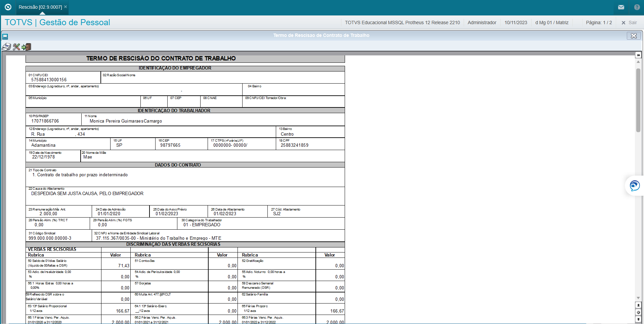This screenshot has height=324, width=644.
Task: Click the window system menu icon
Action: click(x=5, y=36)
